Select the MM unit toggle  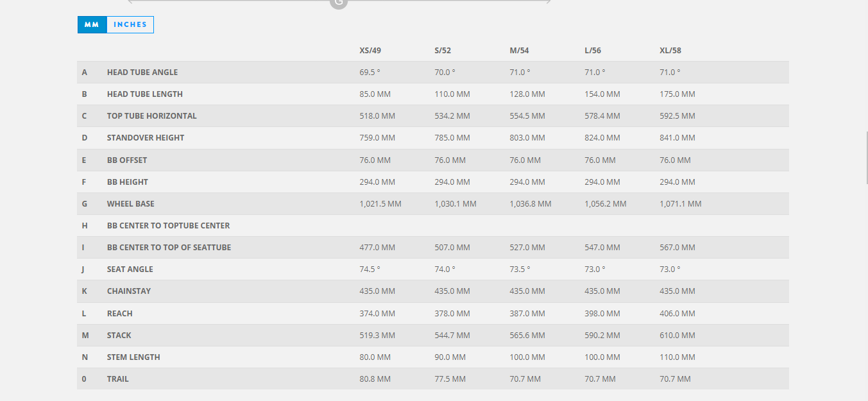tap(92, 25)
